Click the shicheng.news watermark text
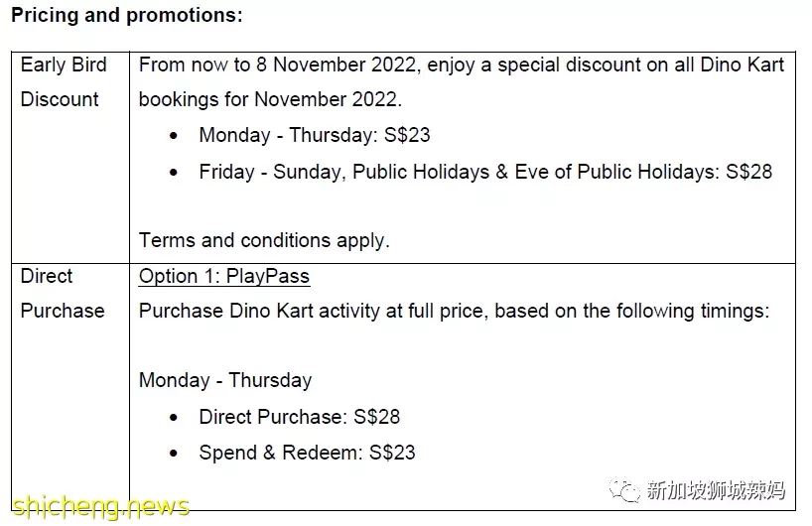This screenshot has height=526, width=812. [x=101, y=506]
